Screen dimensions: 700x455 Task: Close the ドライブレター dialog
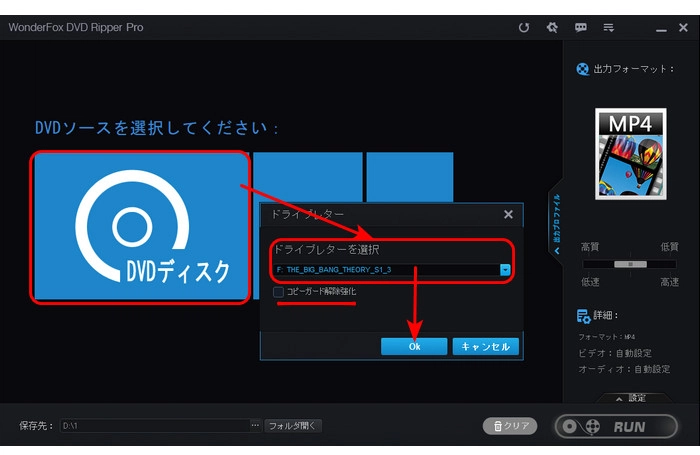(508, 214)
